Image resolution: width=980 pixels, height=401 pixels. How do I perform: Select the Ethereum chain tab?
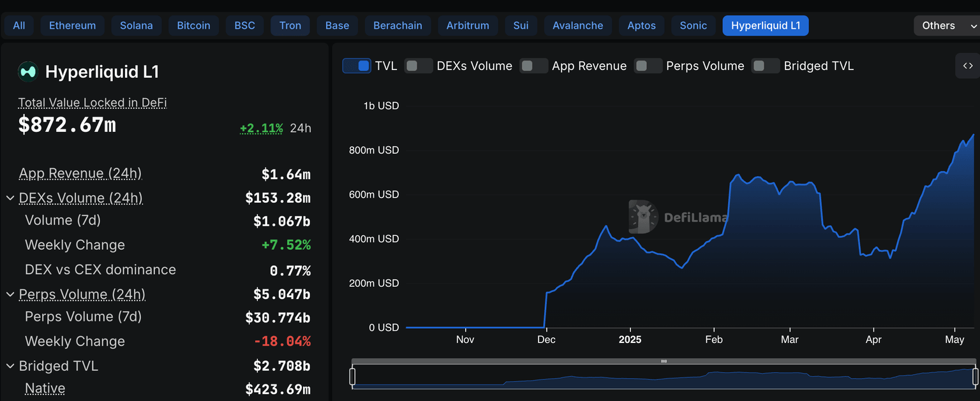[73, 26]
